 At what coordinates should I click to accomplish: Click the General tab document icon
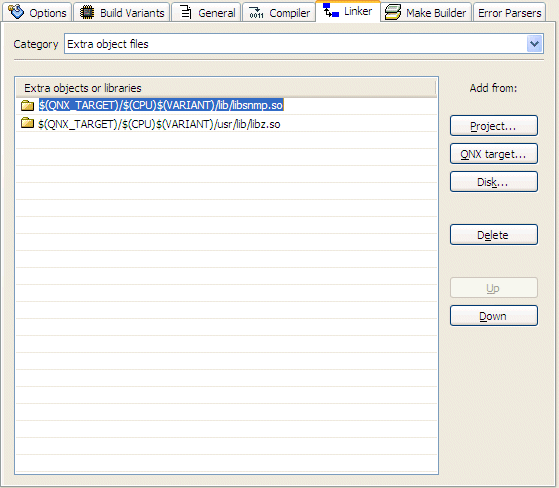185,12
